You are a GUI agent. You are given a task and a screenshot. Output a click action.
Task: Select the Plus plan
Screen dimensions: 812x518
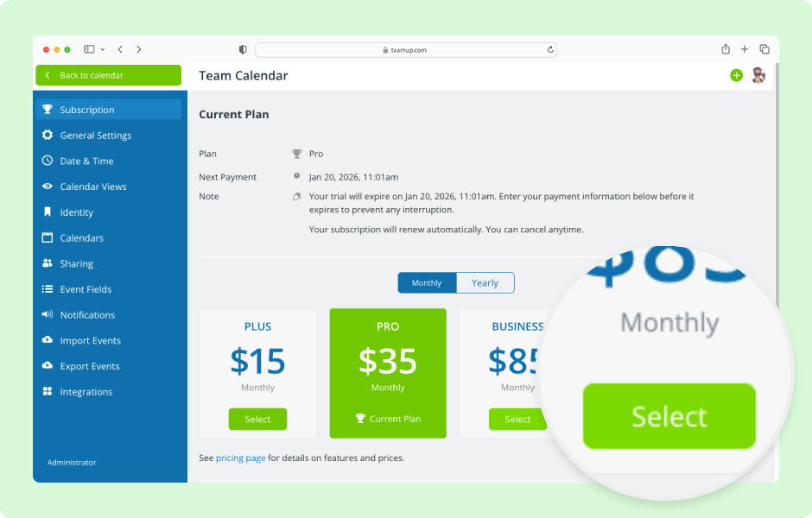tap(257, 420)
